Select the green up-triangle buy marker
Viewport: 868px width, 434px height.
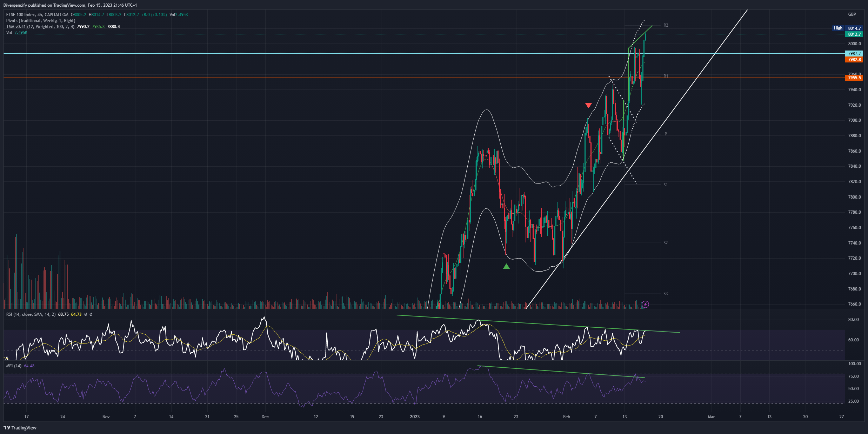[506, 266]
